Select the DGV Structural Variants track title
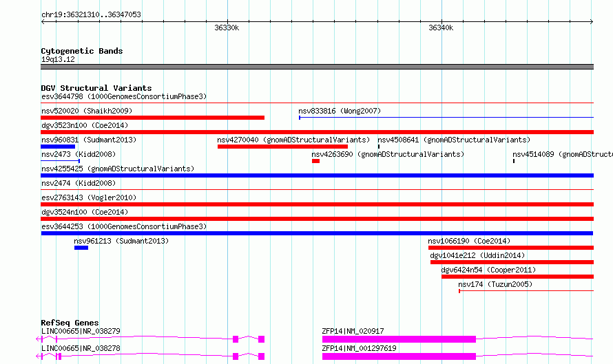Screen dimensions: 613x364 tap(96, 88)
